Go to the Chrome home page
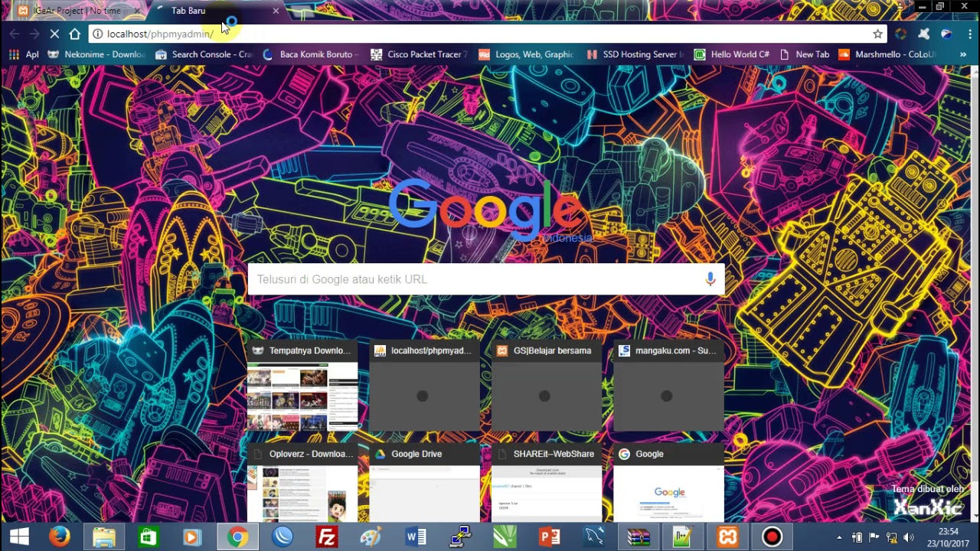980x551 pixels. tap(74, 34)
